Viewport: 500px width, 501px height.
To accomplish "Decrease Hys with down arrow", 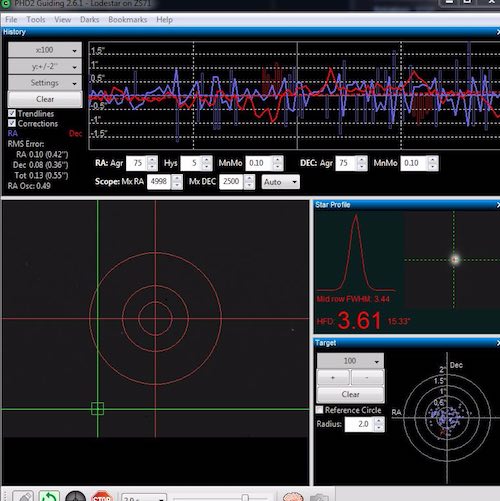I will click(x=207, y=167).
